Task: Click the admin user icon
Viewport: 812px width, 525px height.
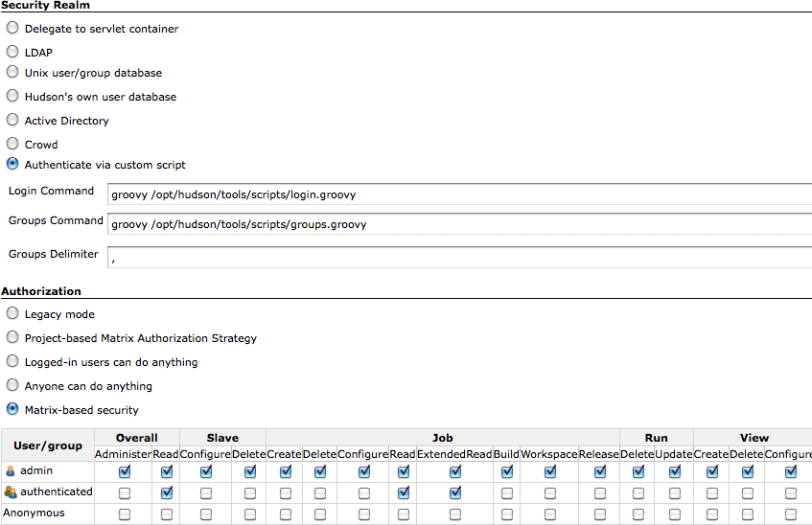Action: coord(11,471)
